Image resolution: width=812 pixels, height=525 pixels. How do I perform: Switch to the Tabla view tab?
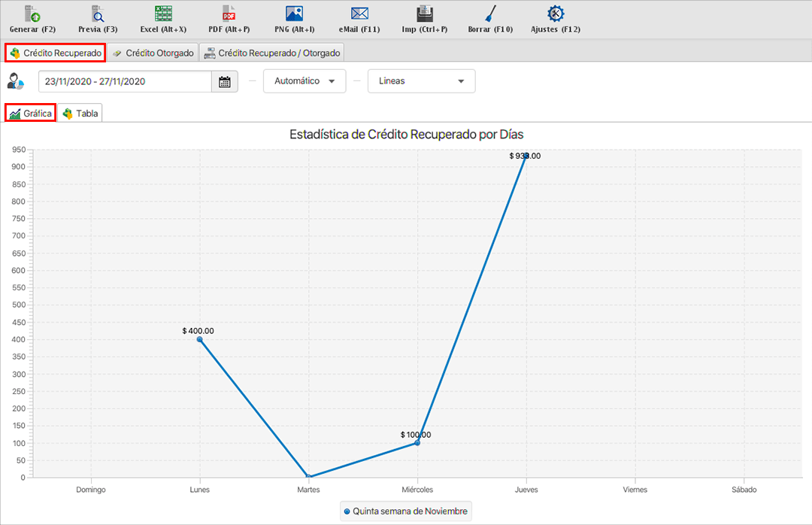tap(80, 114)
